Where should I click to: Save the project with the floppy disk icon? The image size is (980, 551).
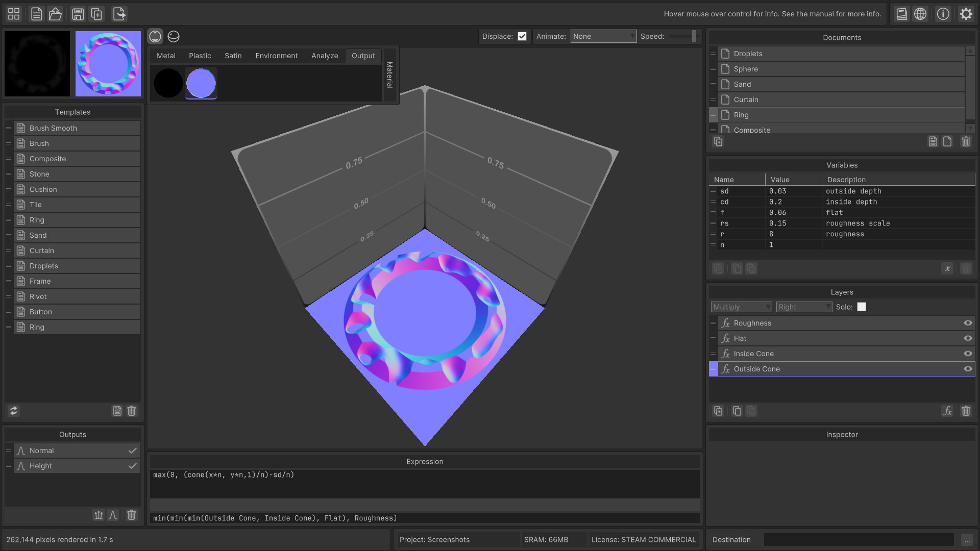[x=78, y=14]
